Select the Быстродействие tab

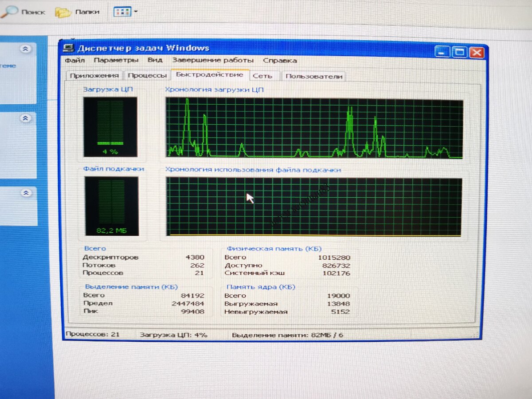(210, 74)
